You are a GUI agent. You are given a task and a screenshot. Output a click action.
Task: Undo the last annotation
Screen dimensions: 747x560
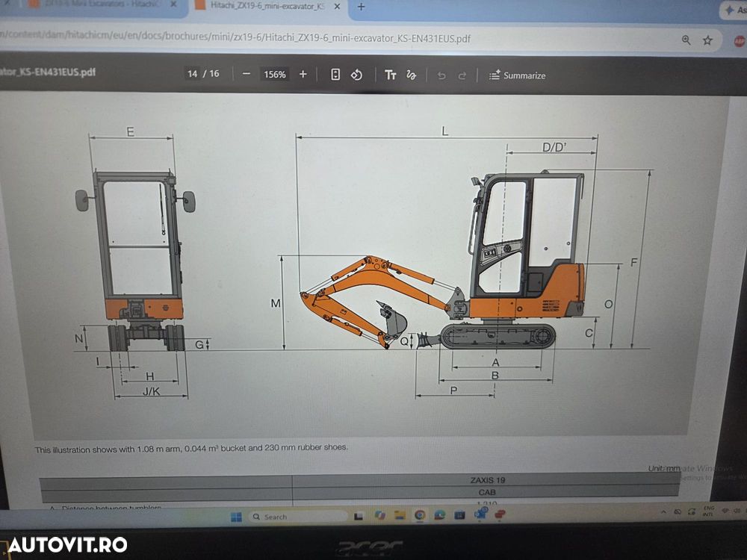click(441, 75)
